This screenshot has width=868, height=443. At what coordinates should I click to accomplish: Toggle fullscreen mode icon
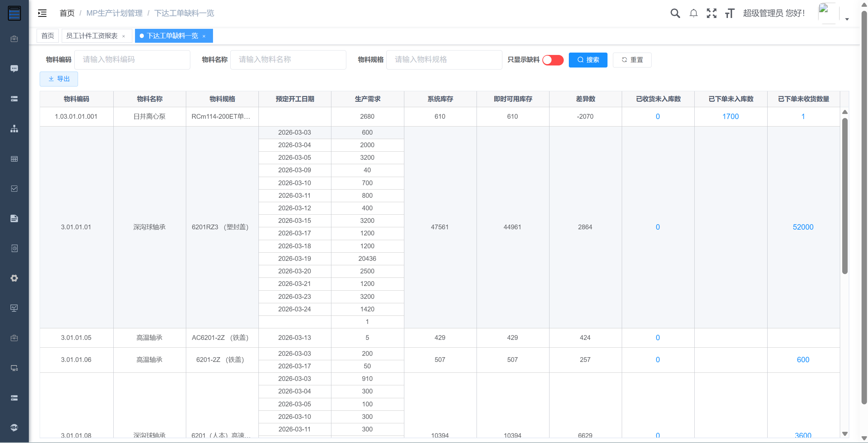712,13
